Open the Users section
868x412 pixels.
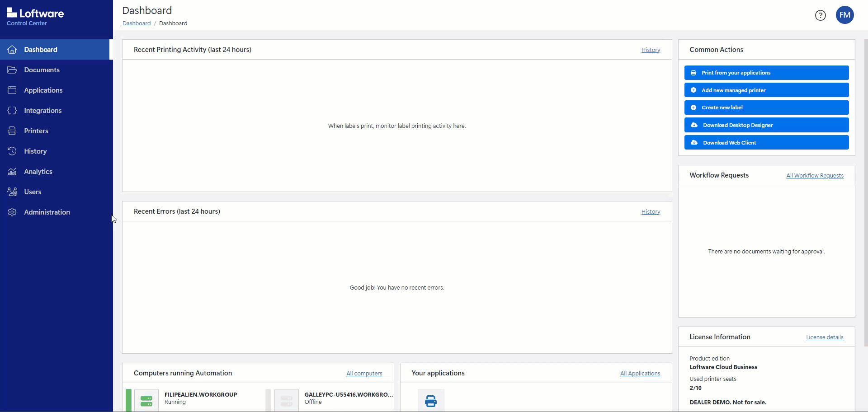pos(33,192)
